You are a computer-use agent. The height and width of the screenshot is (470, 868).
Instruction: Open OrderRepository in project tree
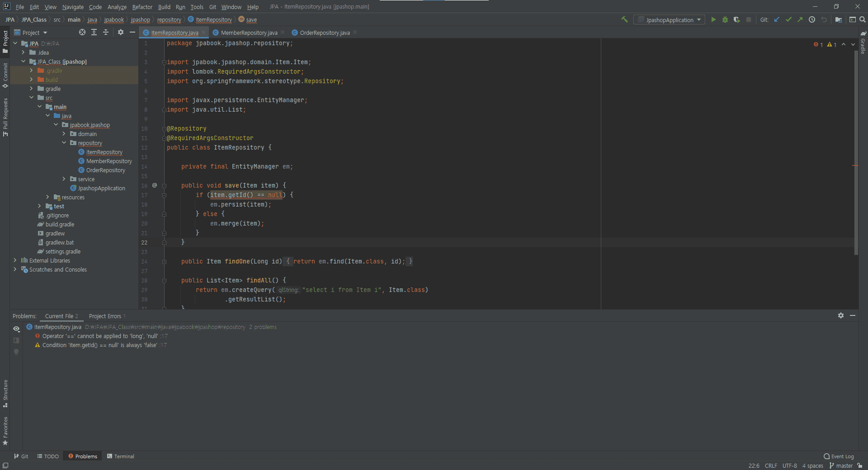pos(105,170)
